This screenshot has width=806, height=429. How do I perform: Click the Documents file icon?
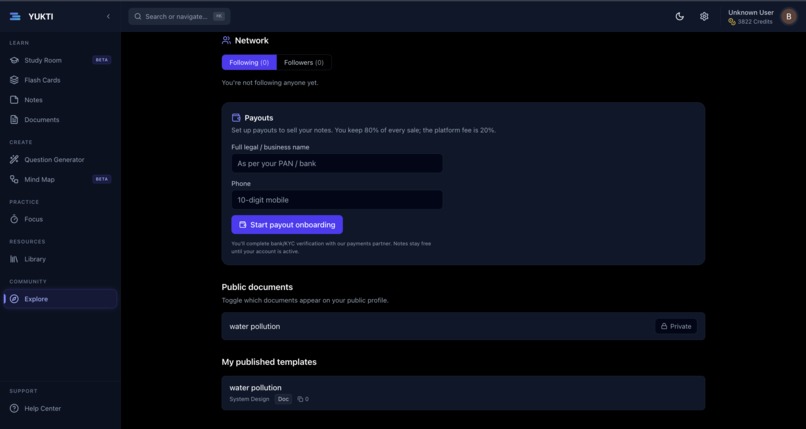14,120
